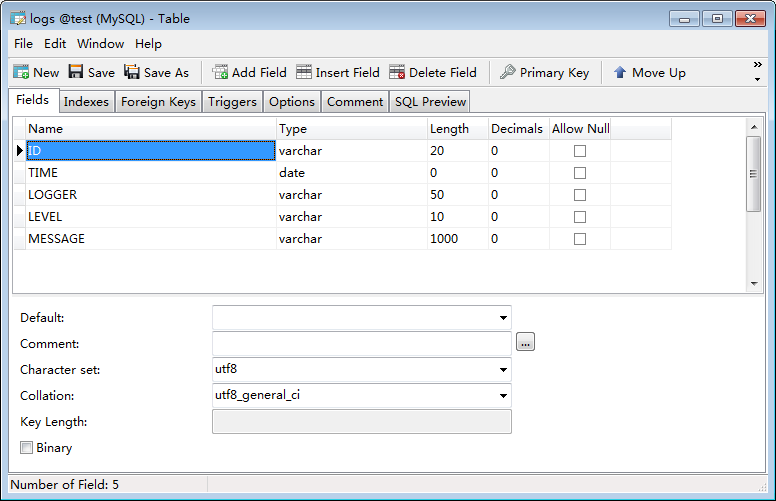Click the Type column header
Image resolution: width=776 pixels, height=501 pixels.
[x=351, y=129]
